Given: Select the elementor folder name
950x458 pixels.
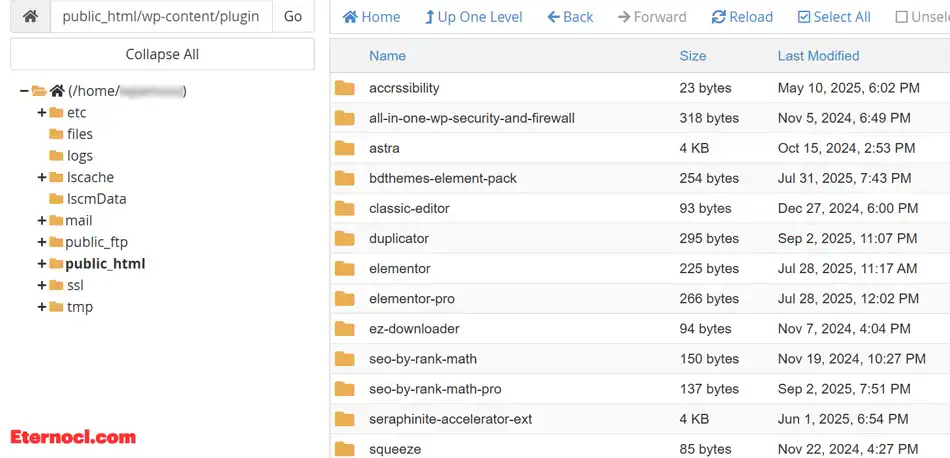Looking at the screenshot, I should point(400,268).
